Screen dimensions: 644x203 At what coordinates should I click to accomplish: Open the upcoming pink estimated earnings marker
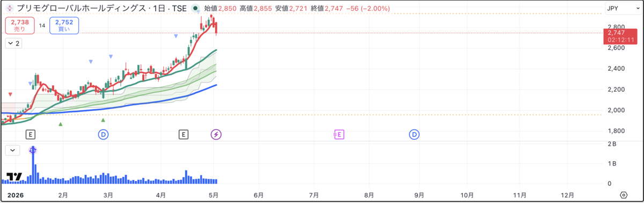(x=339, y=134)
